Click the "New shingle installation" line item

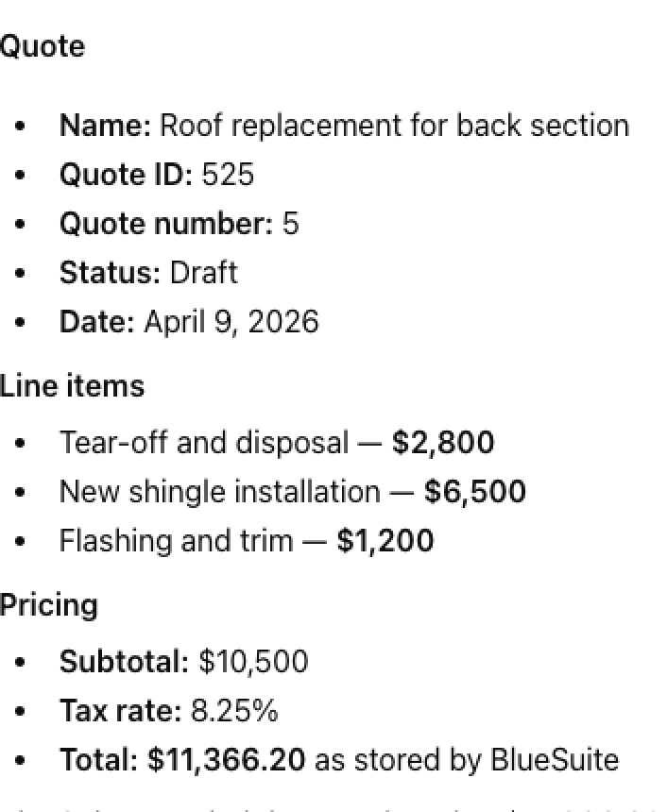pos(220,492)
